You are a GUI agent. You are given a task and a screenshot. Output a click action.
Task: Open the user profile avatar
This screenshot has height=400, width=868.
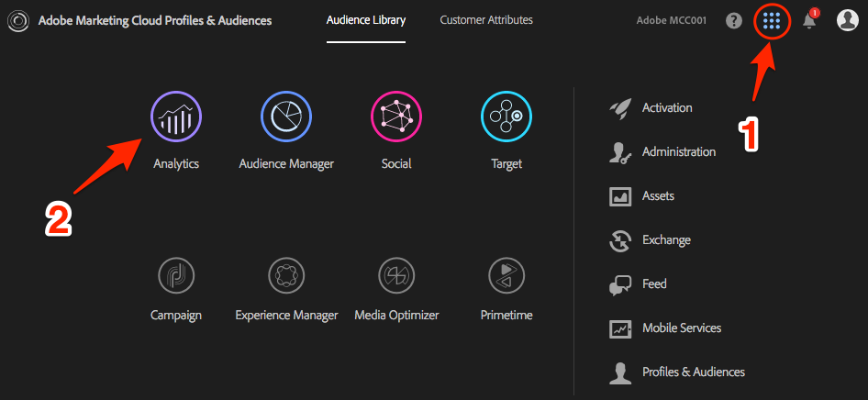click(x=847, y=20)
